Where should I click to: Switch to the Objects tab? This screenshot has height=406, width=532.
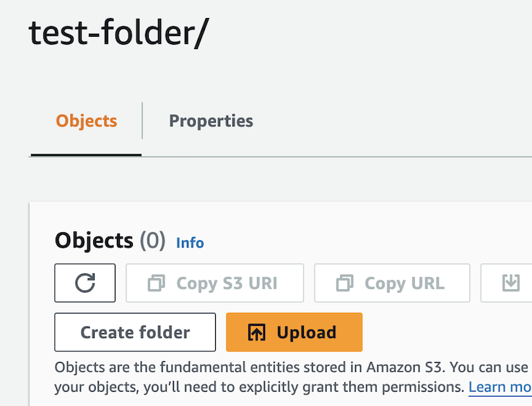click(x=87, y=121)
